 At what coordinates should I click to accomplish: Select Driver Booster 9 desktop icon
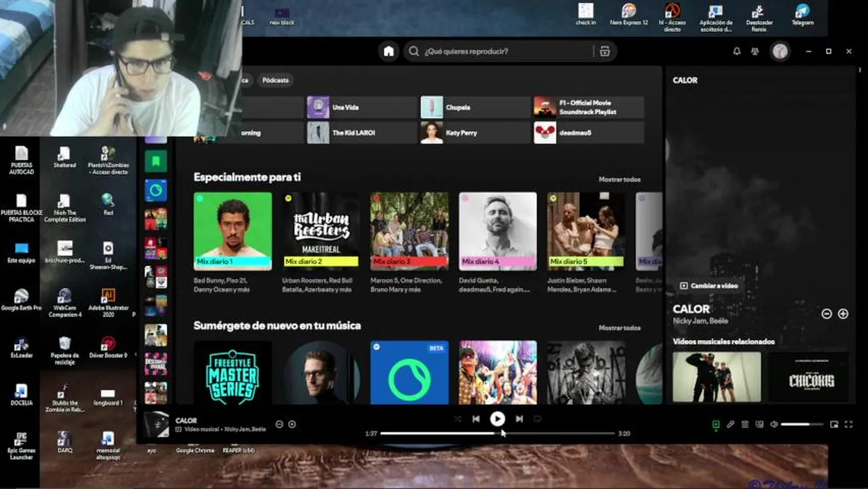[x=107, y=347]
